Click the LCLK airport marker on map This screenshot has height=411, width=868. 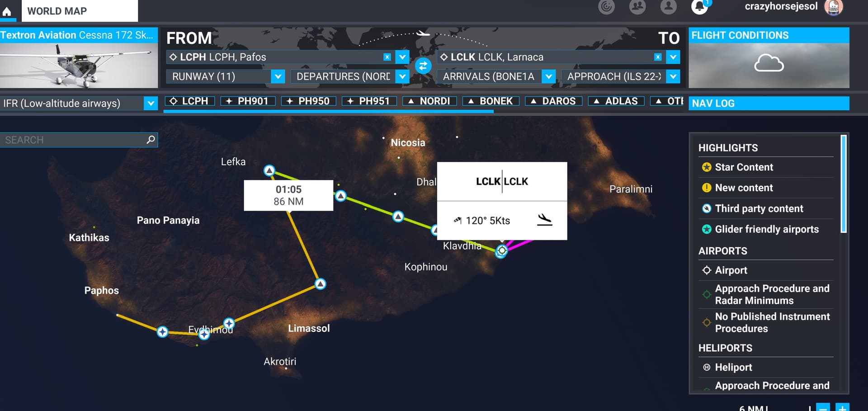[x=501, y=251]
